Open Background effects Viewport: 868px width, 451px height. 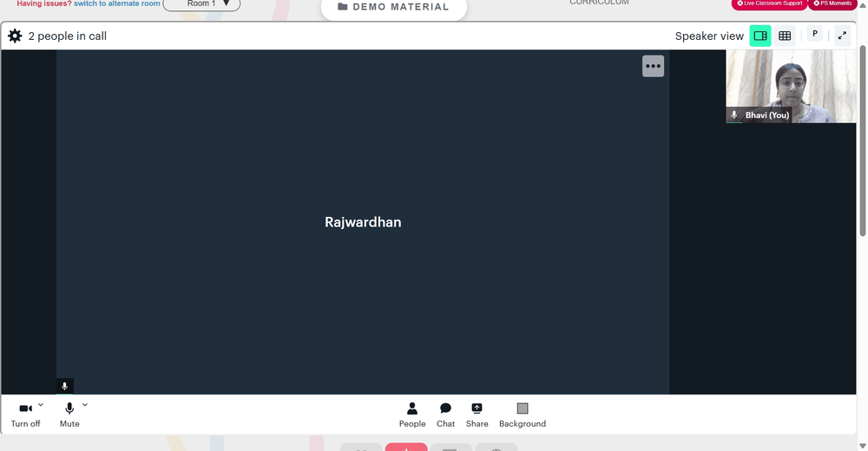coord(522,415)
